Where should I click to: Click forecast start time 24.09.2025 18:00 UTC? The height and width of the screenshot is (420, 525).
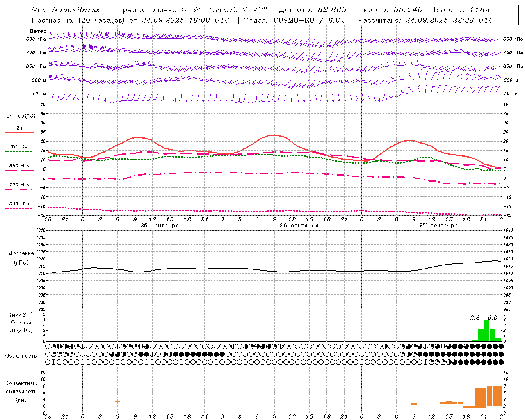(185, 20)
